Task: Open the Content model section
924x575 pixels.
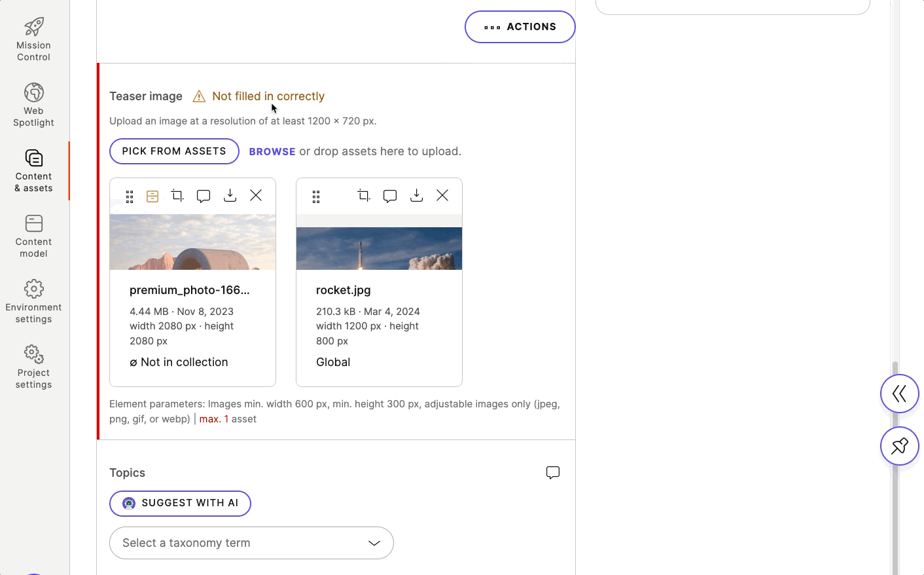Action: 33,236
